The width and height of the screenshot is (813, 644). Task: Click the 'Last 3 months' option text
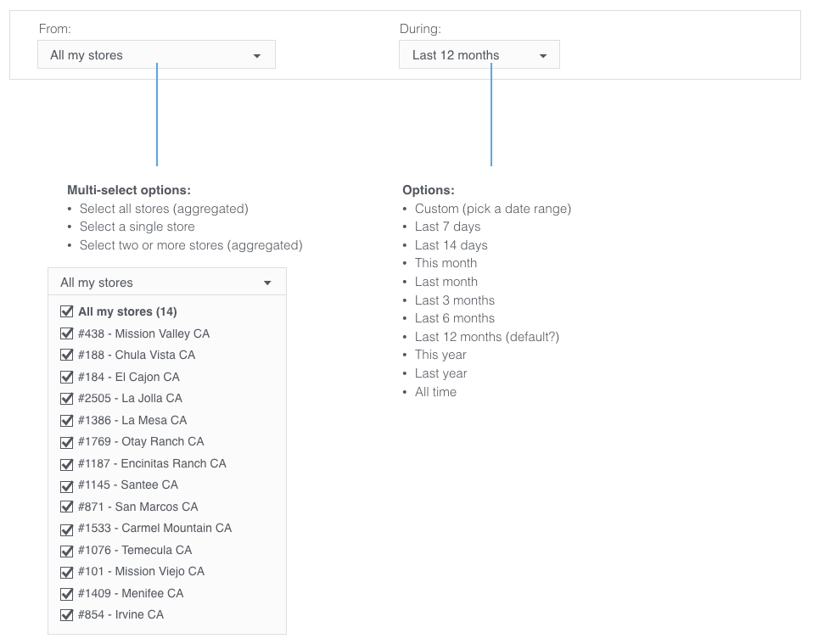point(455,300)
